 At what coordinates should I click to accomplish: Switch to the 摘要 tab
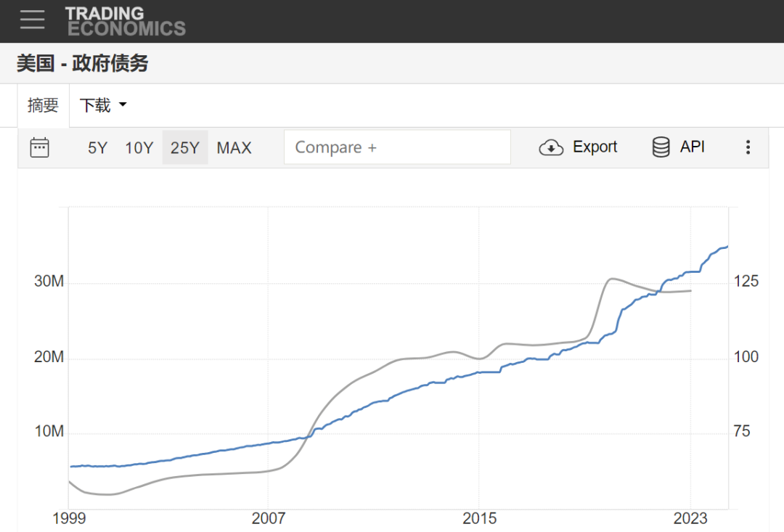tap(43, 105)
